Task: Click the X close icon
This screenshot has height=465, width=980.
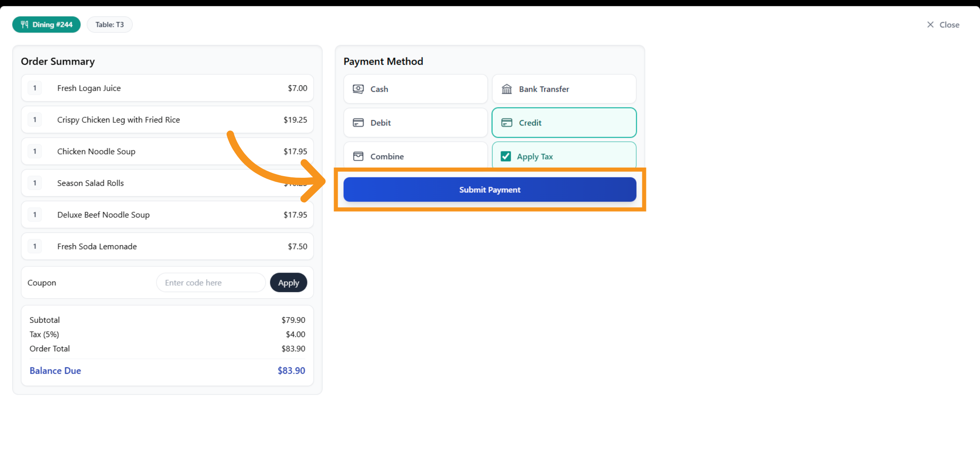Action: 930,25
